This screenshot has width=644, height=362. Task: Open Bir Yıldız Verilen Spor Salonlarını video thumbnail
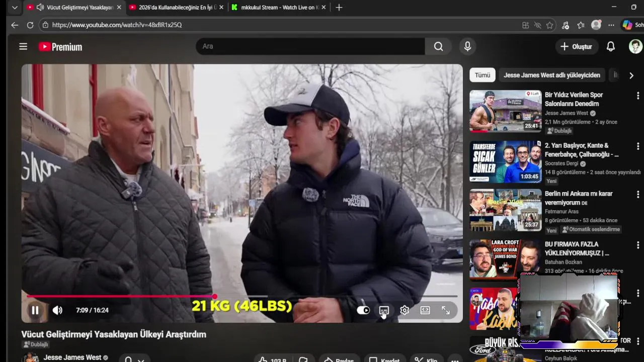coord(505,111)
